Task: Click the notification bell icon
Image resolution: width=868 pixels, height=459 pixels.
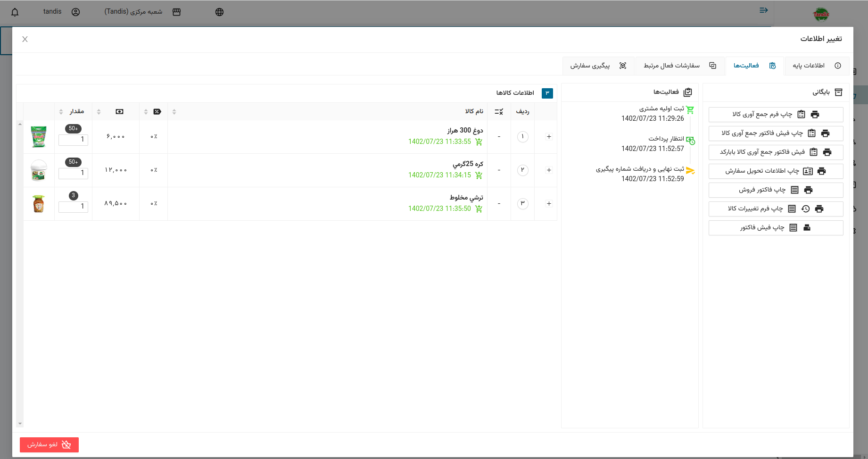Action: click(15, 12)
